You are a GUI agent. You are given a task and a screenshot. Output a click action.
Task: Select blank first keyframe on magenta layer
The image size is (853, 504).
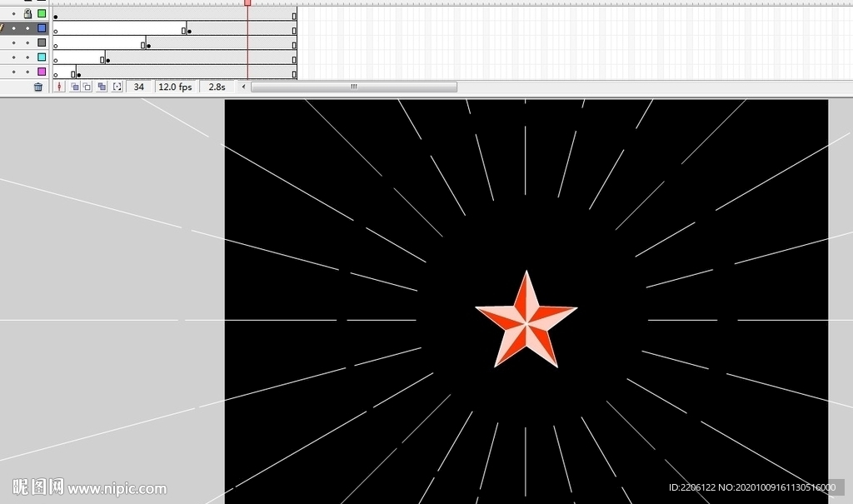coord(56,75)
